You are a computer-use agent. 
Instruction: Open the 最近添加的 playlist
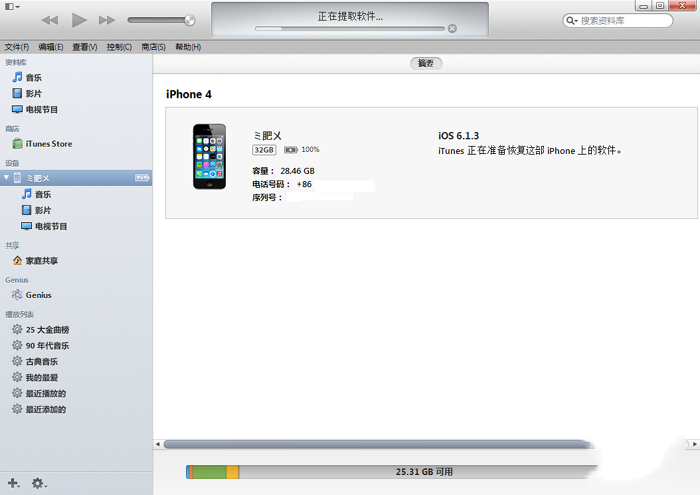coord(76,409)
